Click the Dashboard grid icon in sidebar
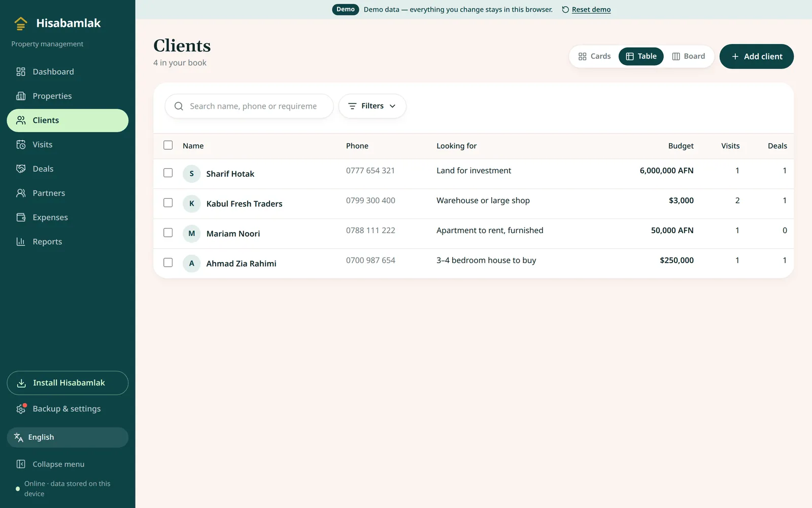This screenshot has width=812, height=508. point(21,72)
